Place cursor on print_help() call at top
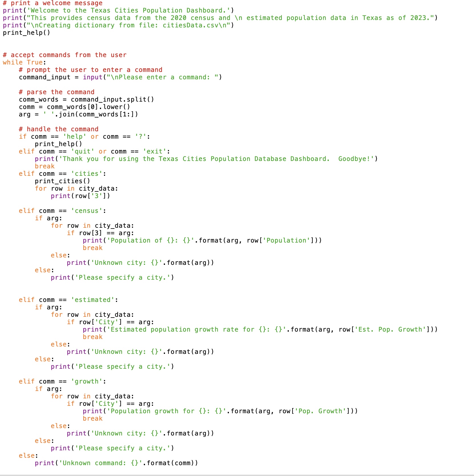Image resolution: width=474 pixels, height=476 pixels. [x=27, y=33]
